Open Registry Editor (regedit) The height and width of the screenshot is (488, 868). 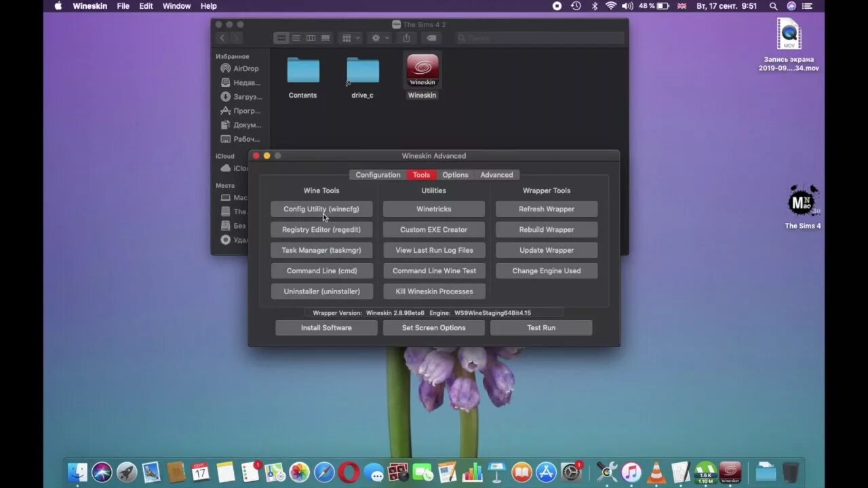(x=321, y=230)
